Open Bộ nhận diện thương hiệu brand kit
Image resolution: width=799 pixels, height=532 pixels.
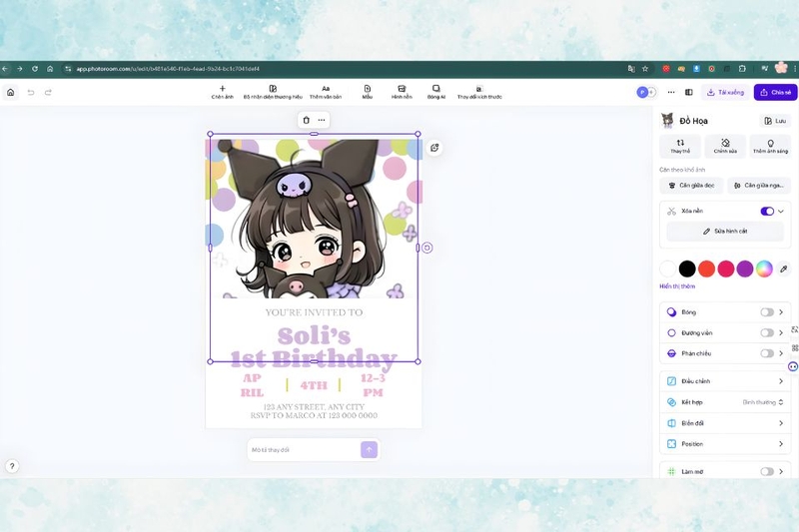(273, 92)
